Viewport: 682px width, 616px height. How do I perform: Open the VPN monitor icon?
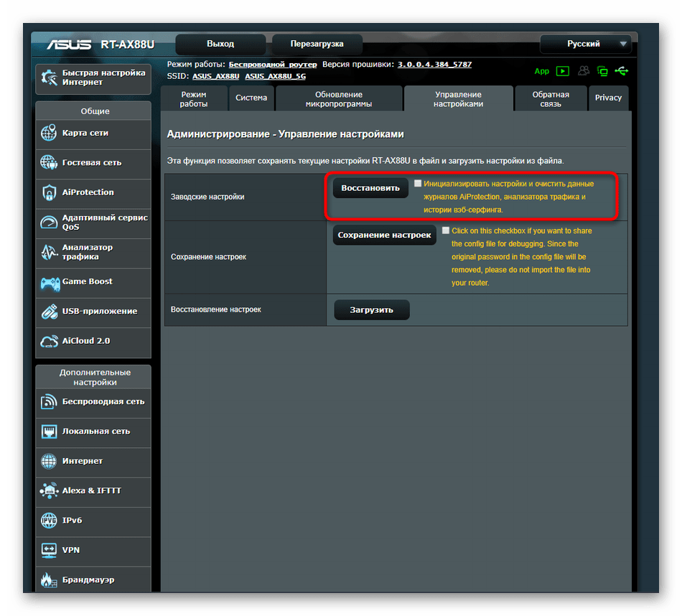[49, 551]
